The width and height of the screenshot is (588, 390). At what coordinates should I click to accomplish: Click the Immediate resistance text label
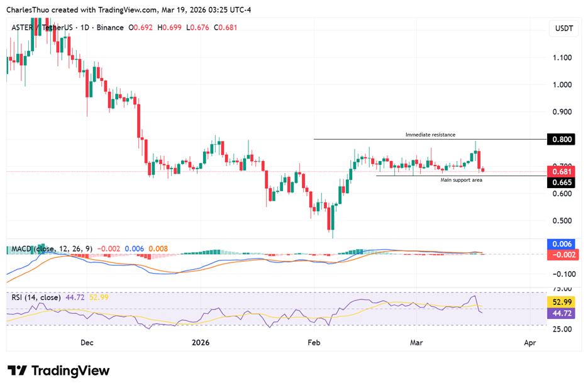pos(430,135)
